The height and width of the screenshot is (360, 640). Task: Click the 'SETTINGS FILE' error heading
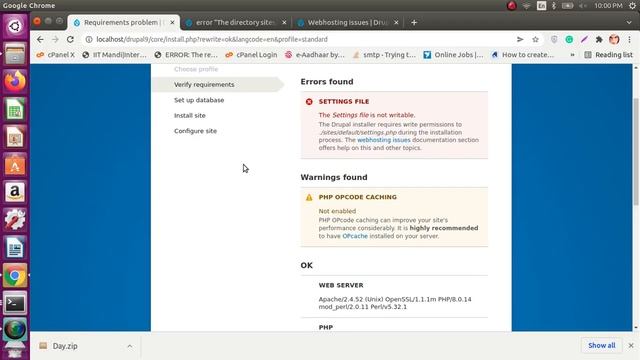click(344, 102)
